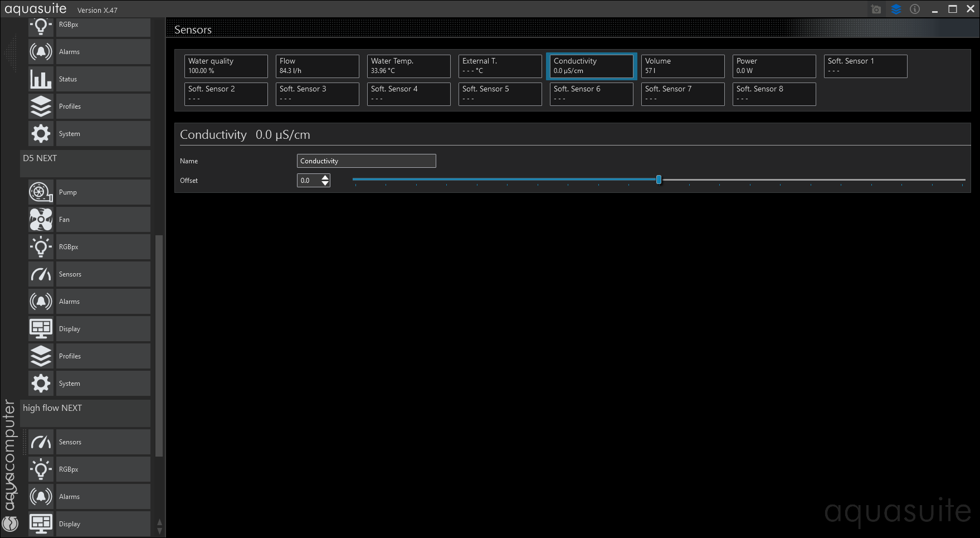Click the sidebar vertical scrollbar

[x=159, y=346]
